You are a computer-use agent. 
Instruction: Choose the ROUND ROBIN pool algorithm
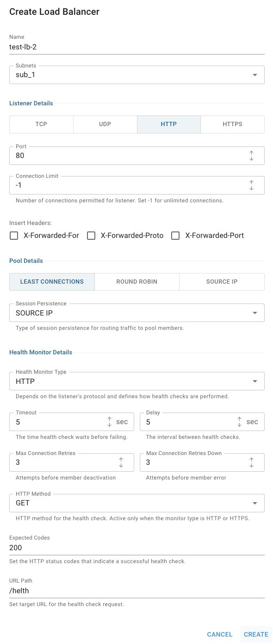137,281
